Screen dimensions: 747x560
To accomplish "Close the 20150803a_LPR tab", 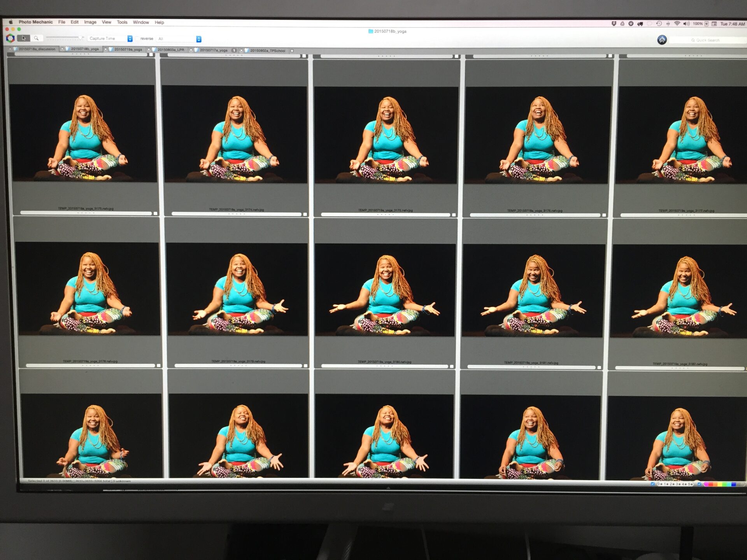I will pos(149,50).
